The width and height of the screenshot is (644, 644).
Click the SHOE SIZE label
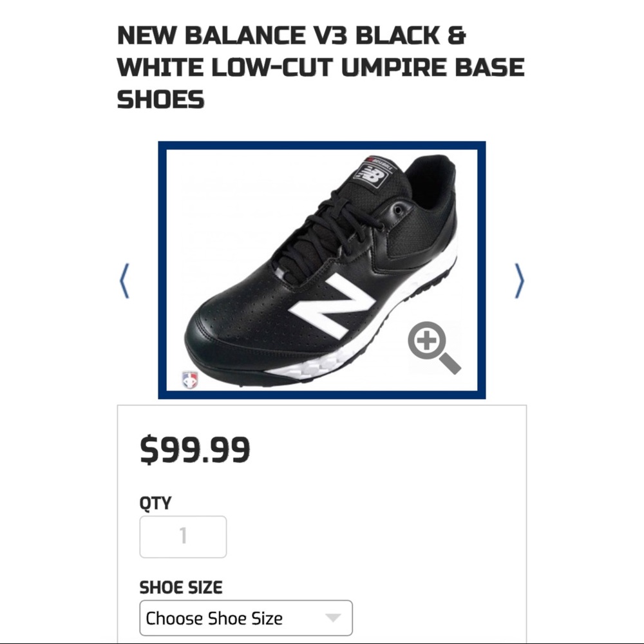click(181, 587)
